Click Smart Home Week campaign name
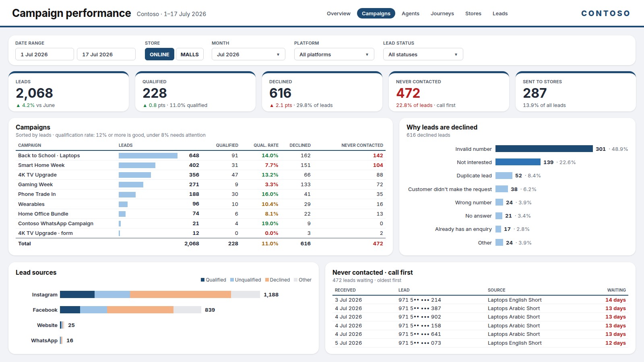Screen dimensions: 644x362 point(41,165)
